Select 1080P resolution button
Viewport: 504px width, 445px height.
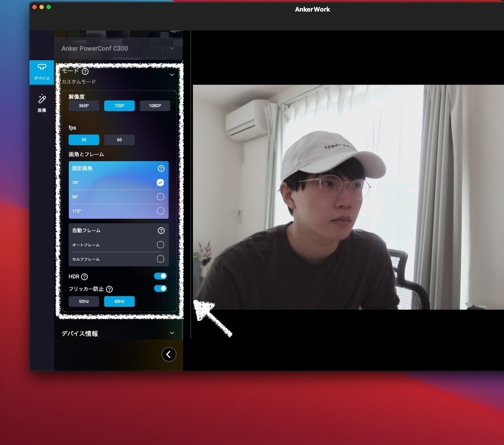155,106
